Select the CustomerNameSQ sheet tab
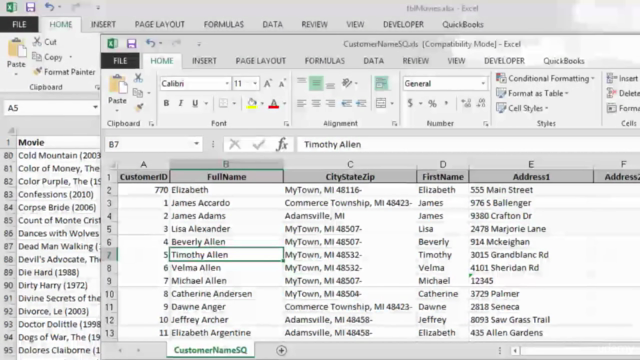 210,350
